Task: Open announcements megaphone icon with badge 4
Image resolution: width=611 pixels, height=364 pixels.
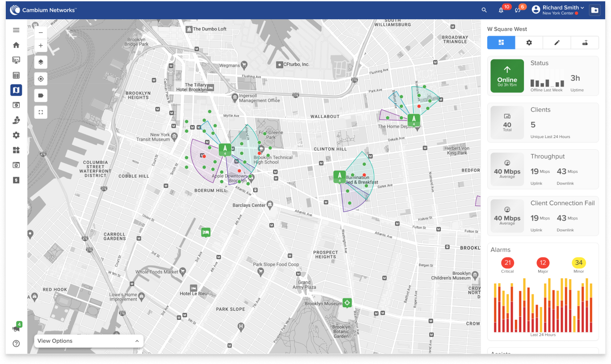Action: point(17,328)
